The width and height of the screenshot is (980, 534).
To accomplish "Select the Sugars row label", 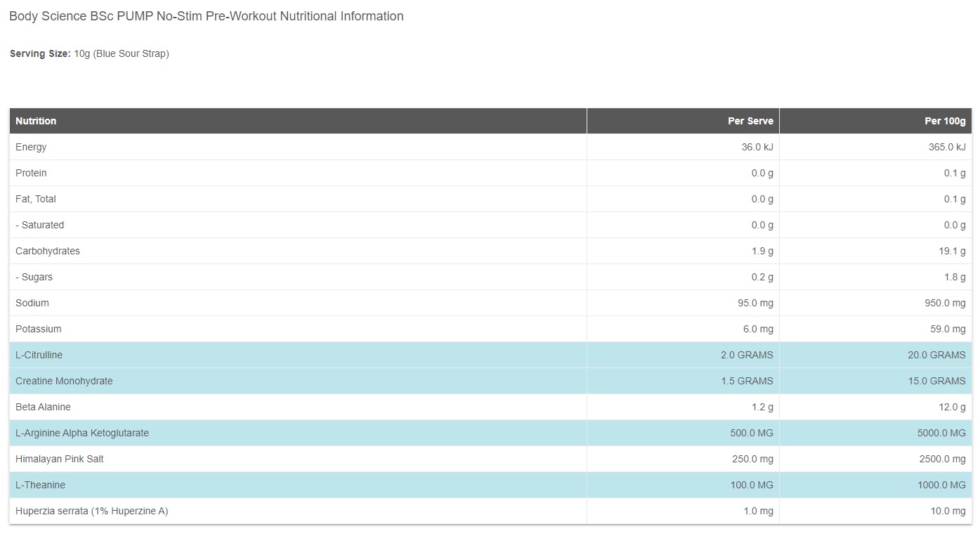I will [34, 277].
